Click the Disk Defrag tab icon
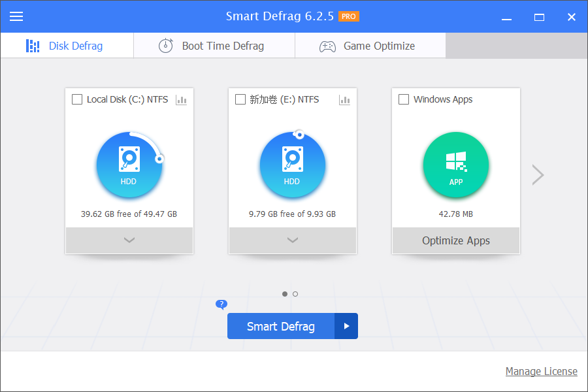Image resolution: width=588 pixels, height=392 pixels. (33, 46)
